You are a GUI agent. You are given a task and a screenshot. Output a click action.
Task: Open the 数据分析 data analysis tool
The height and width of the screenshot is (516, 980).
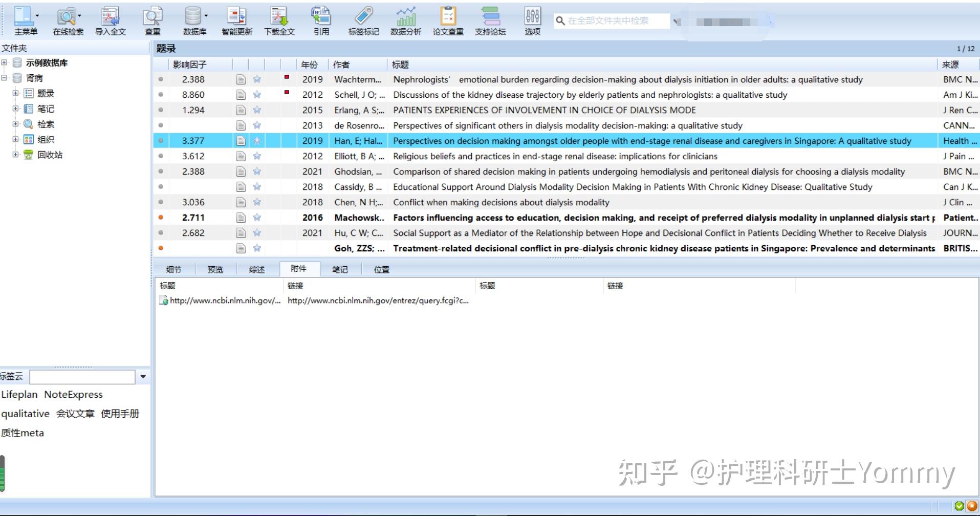pyautogui.click(x=406, y=19)
